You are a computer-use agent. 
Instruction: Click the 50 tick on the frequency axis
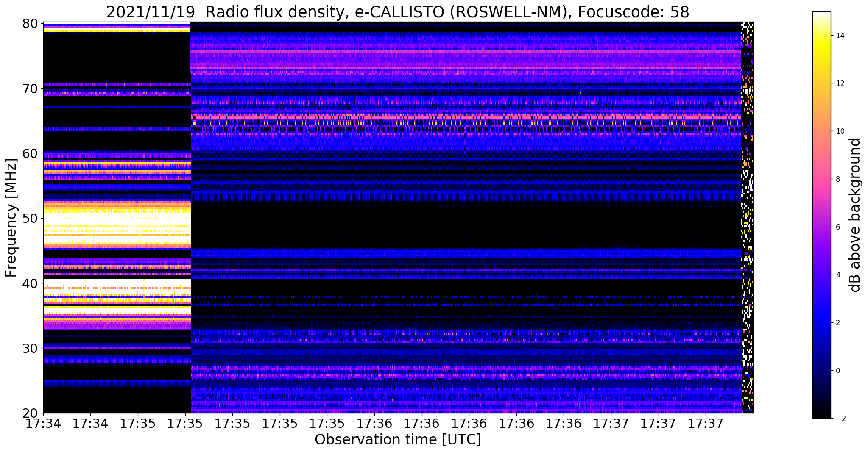point(30,218)
